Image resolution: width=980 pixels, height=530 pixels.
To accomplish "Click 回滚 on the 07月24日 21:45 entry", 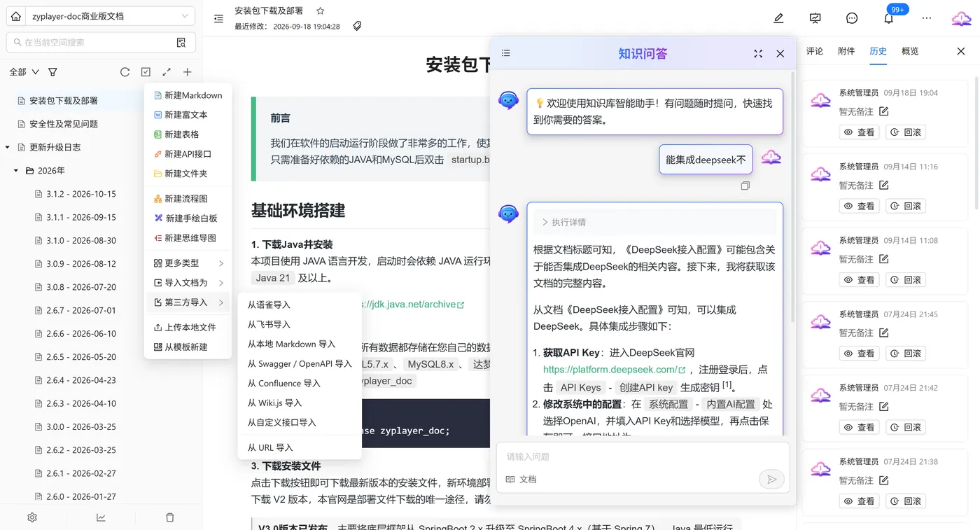I will coord(906,354).
